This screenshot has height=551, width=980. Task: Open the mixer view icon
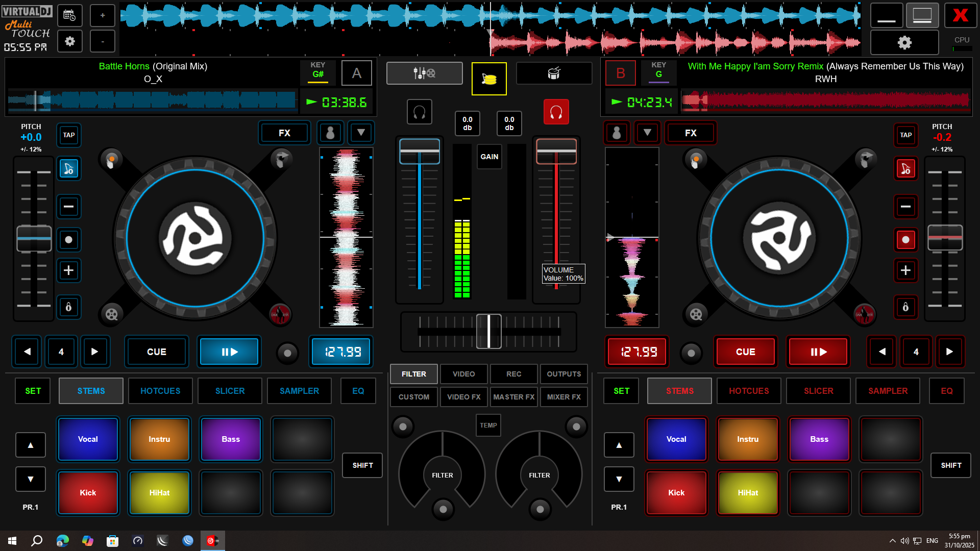424,73
